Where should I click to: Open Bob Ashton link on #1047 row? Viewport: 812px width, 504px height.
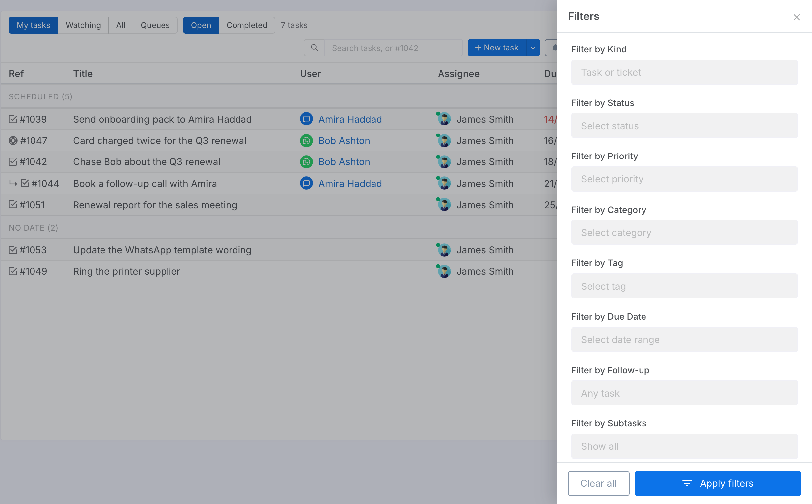[x=344, y=140]
